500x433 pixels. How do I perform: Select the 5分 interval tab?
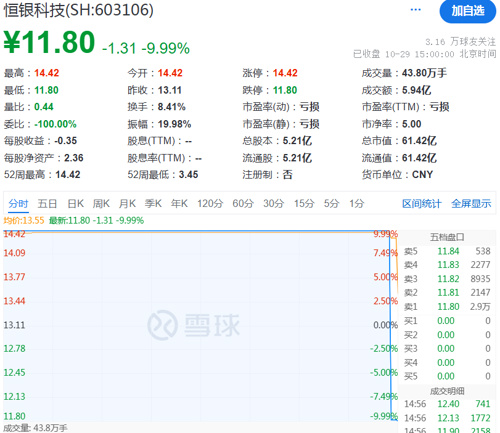coord(331,203)
